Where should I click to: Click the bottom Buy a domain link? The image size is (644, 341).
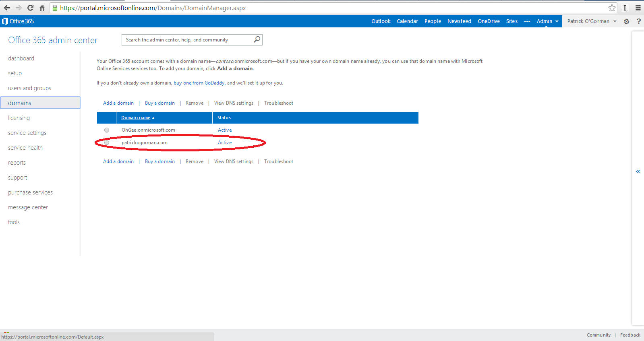coord(160,161)
